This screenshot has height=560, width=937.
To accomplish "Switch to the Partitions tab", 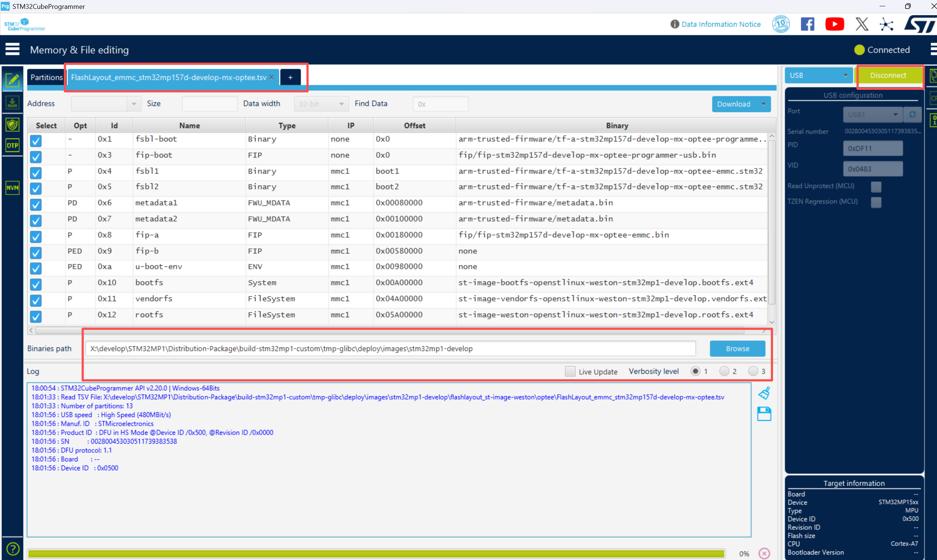I will pyautogui.click(x=47, y=77).
